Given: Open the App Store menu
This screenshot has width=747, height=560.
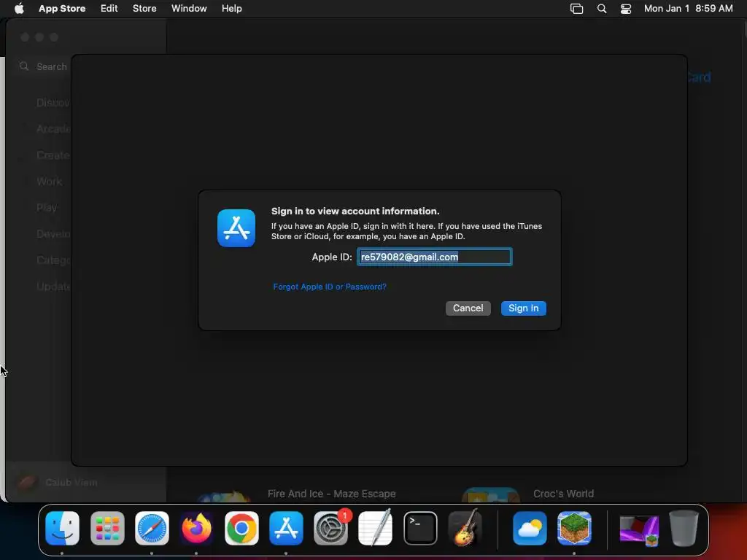Looking at the screenshot, I should pyautogui.click(x=62, y=9).
